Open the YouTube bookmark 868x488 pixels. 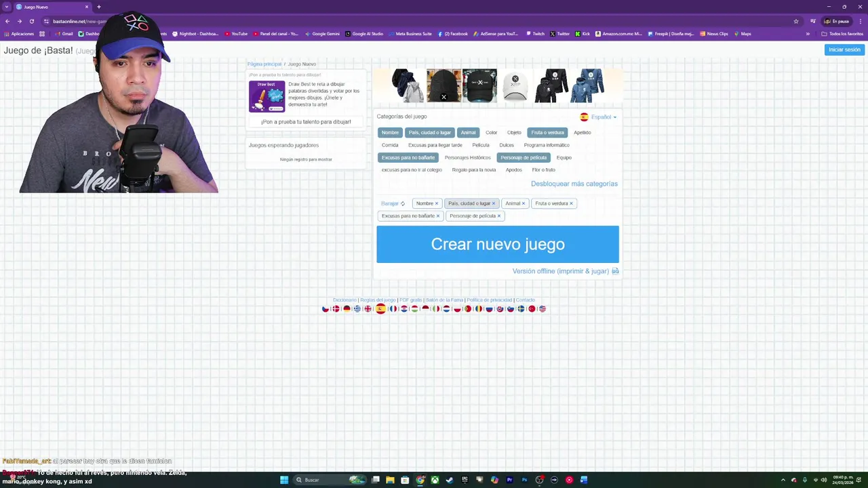(x=235, y=34)
